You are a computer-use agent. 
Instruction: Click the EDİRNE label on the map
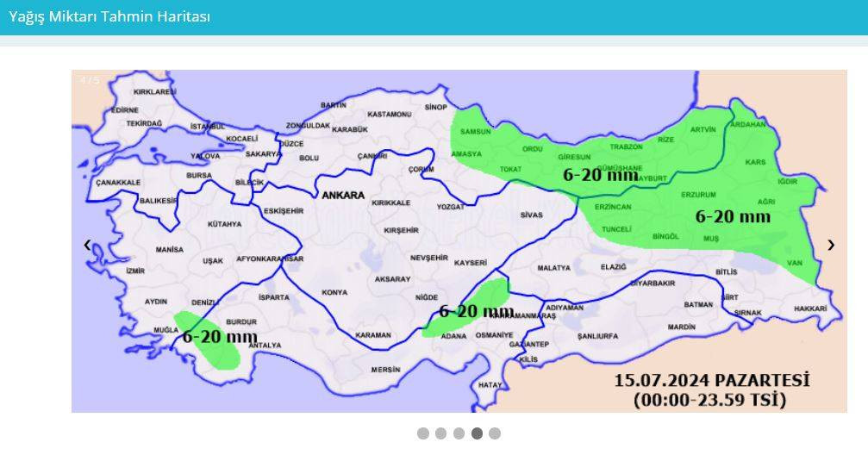coord(124,110)
